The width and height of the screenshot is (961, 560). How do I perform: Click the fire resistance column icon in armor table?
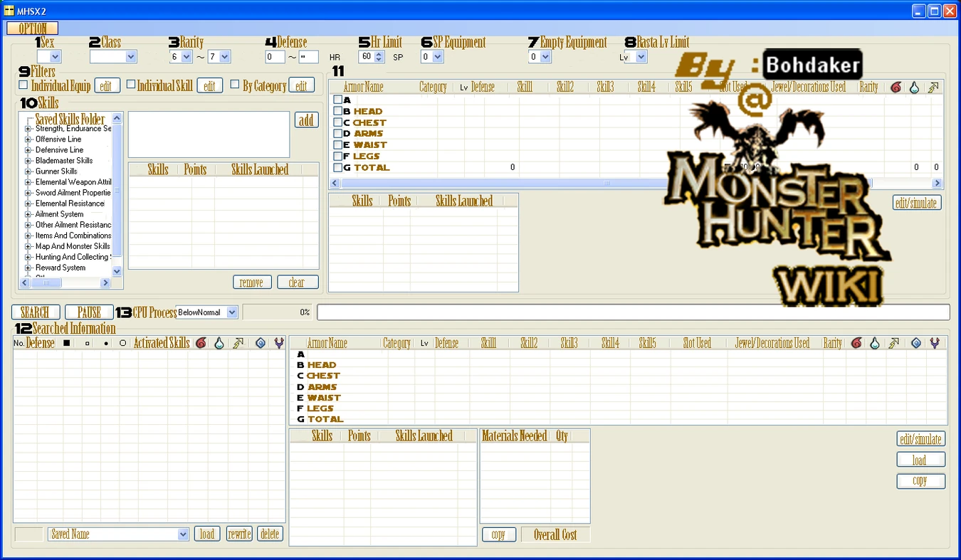point(896,87)
